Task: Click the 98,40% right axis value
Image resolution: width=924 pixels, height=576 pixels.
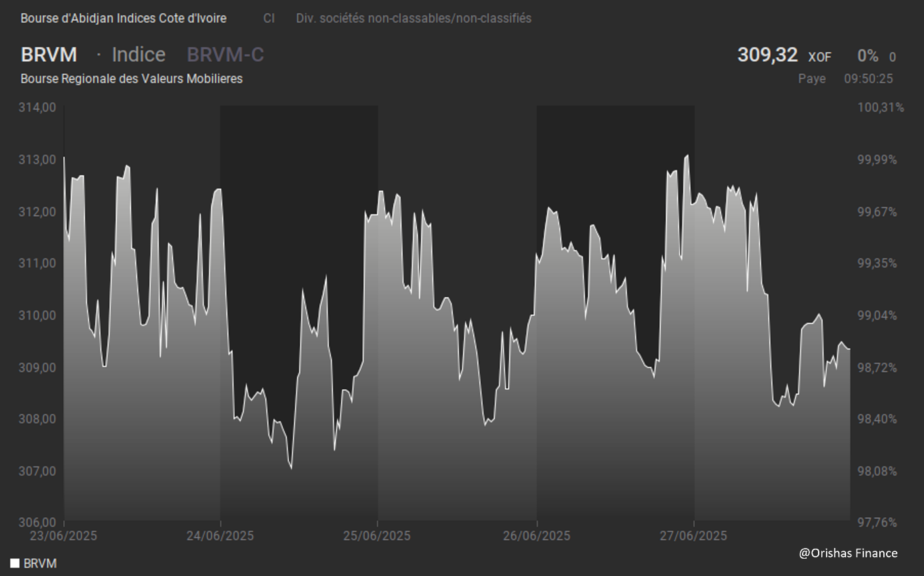Action: pyautogui.click(x=877, y=419)
